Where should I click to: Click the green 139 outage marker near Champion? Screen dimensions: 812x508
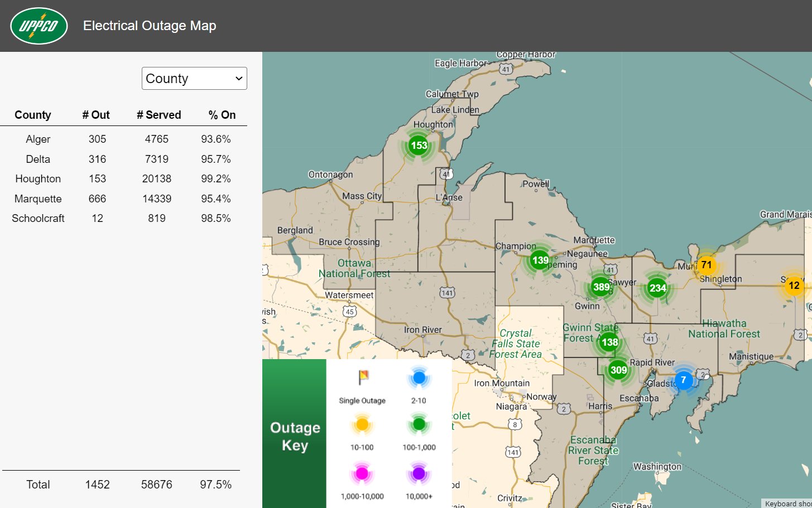[540, 260]
